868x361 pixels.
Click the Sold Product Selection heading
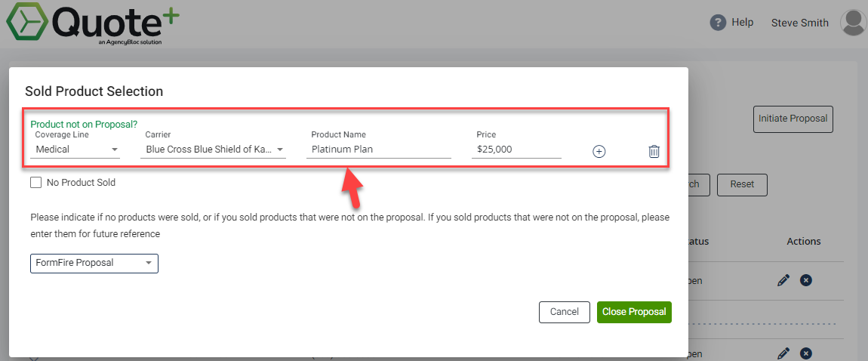point(94,91)
